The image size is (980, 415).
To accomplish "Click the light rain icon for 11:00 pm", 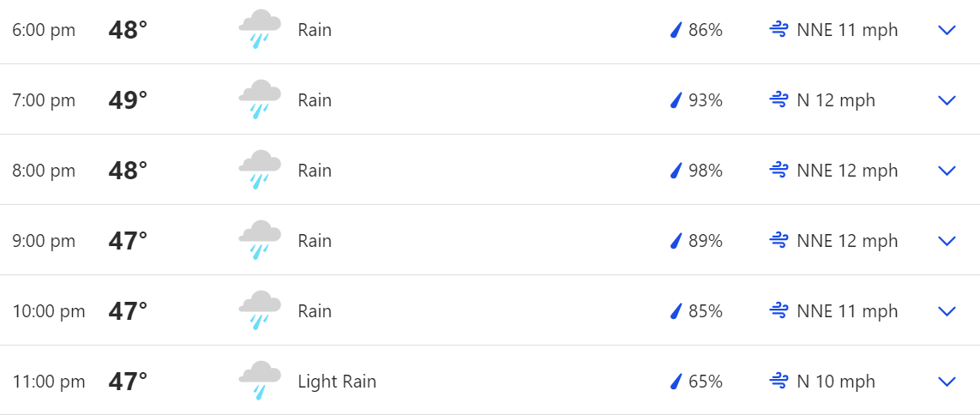I will click(259, 382).
